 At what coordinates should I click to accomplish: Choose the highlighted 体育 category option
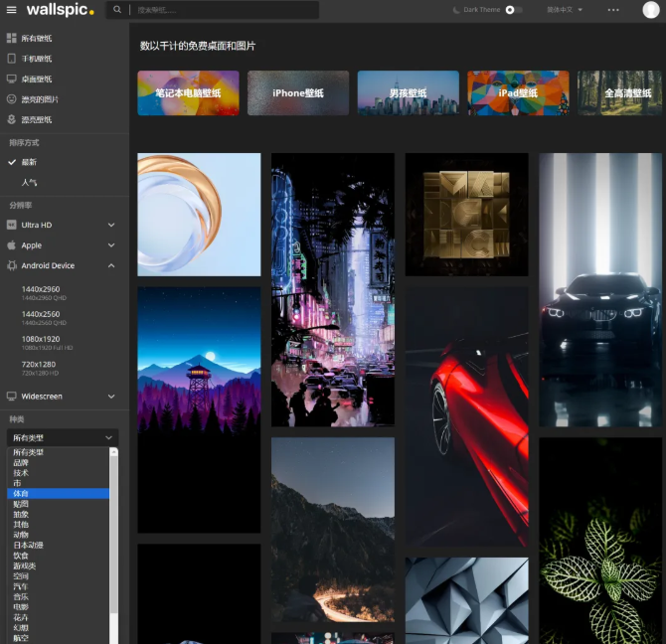[59, 493]
